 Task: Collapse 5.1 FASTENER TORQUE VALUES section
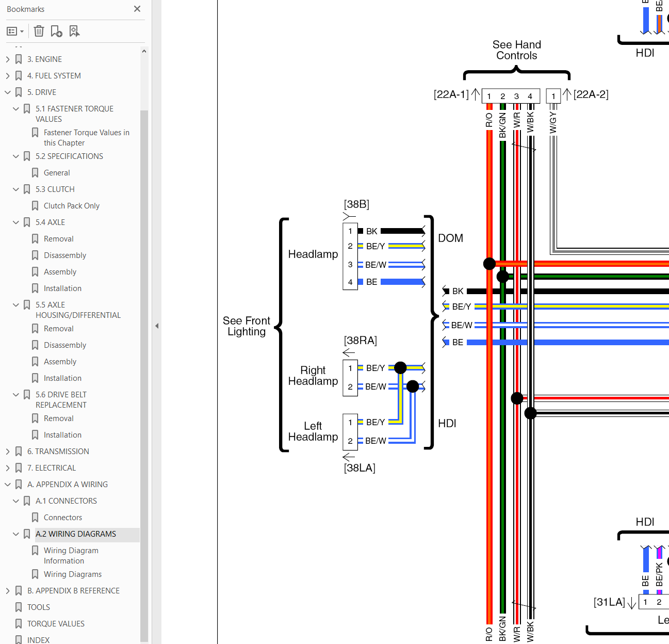pos(15,109)
